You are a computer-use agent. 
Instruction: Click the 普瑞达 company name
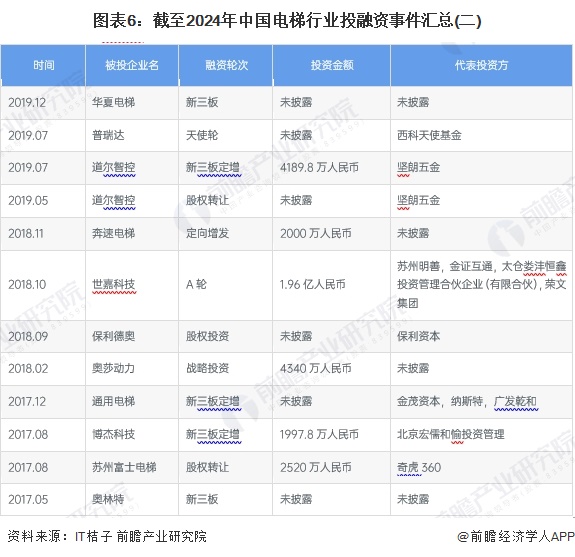coord(108,135)
